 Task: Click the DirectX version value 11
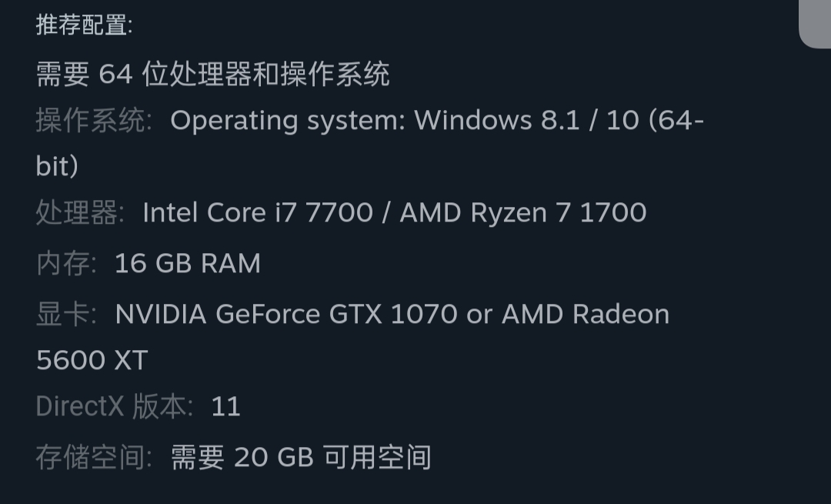tap(225, 407)
